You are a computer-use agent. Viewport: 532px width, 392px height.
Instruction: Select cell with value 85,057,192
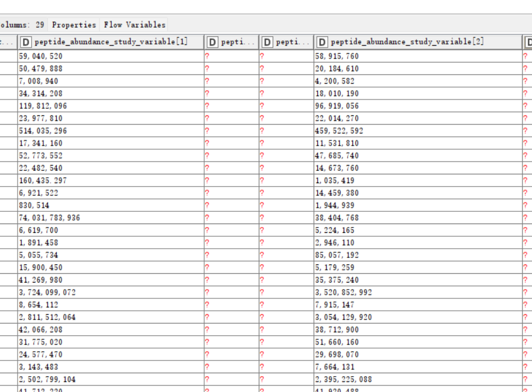(418, 255)
